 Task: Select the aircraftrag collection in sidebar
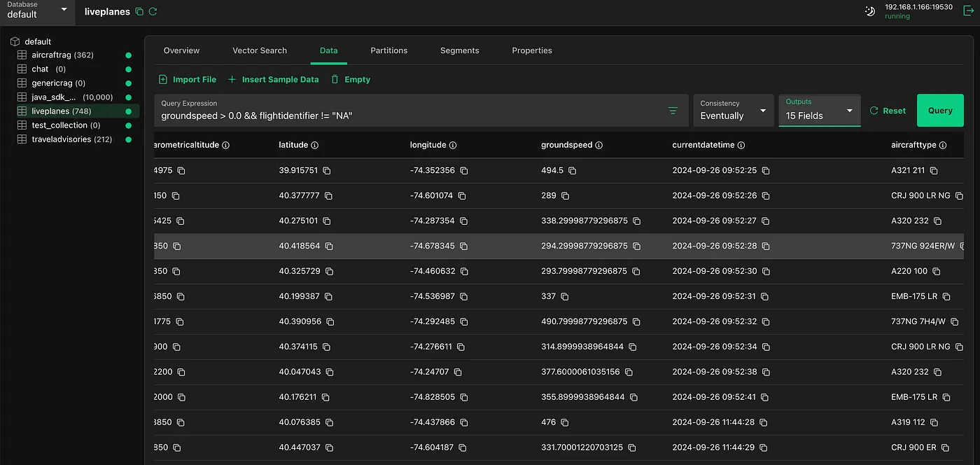click(62, 55)
